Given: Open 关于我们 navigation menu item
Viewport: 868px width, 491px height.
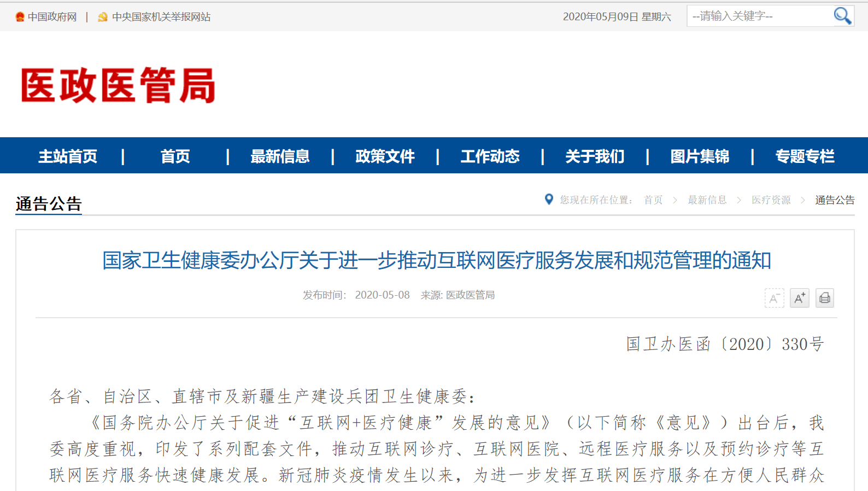Looking at the screenshot, I should tap(595, 156).
